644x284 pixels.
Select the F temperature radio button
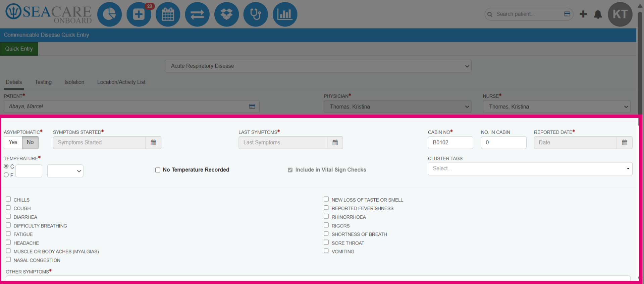pyautogui.click(x=6, y=175)
